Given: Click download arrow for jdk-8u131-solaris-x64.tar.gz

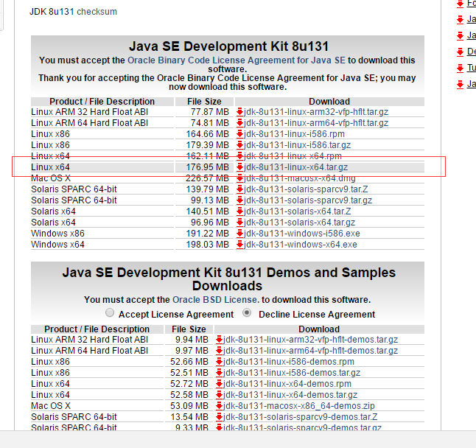Looking at the screenshot, I should pyautogui.click(x=239, y=223).
